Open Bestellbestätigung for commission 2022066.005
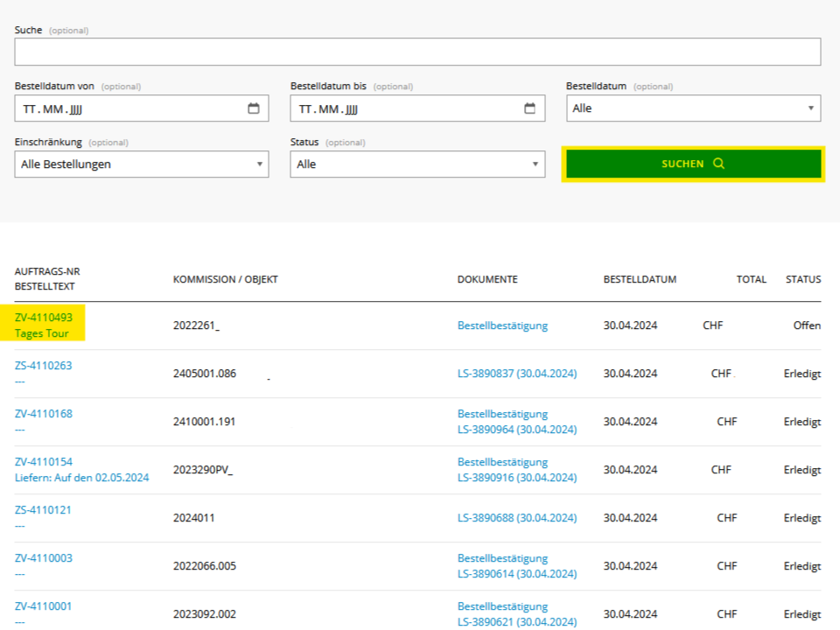 point(502,559)
